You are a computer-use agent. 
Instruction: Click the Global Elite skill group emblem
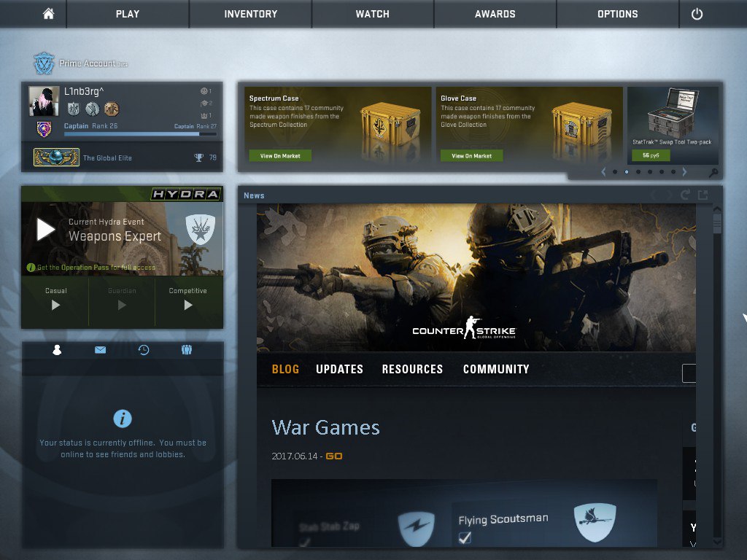tap(56, 157)
